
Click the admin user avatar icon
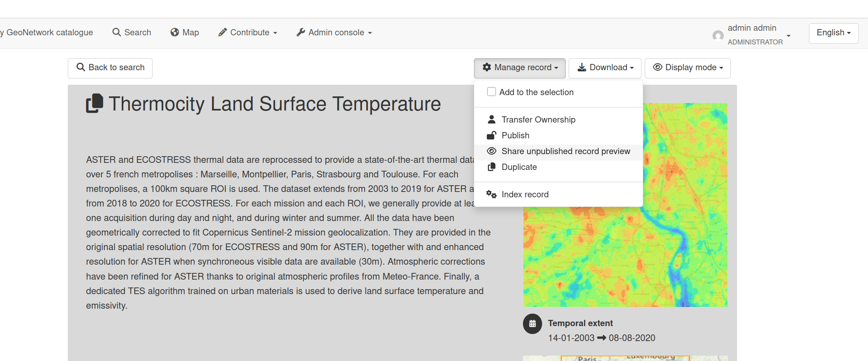click(718, 35)
